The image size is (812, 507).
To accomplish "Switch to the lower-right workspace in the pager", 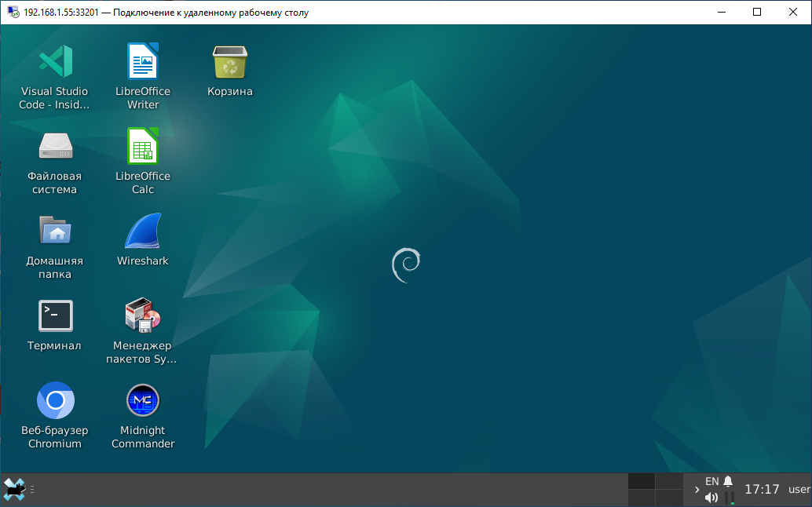I will coord(670,498).
